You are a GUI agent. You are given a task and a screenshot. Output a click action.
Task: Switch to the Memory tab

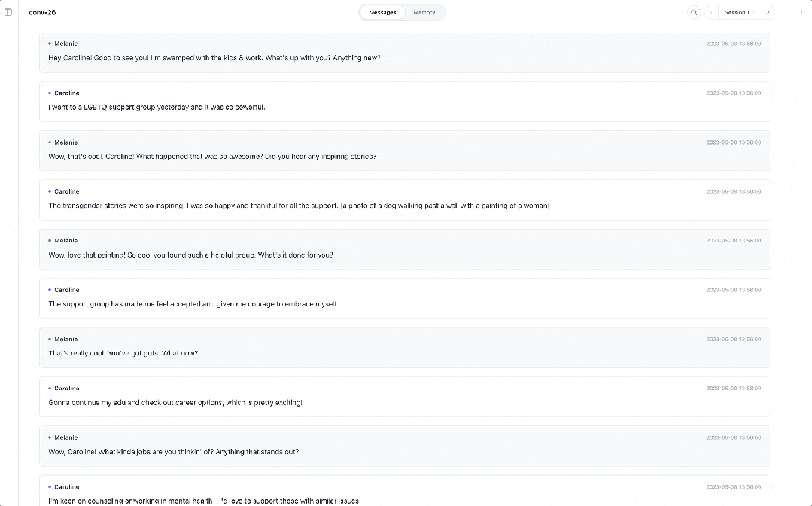(424, 12)
